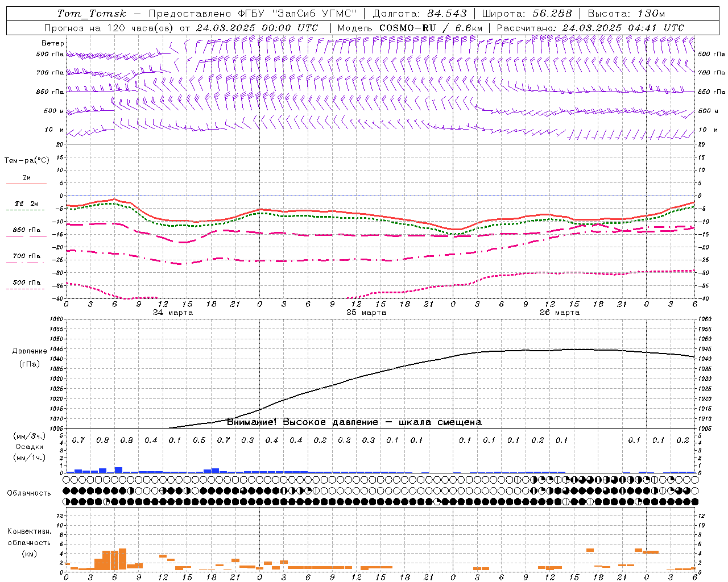
Task: Click the 25 марта date label
Action: (x=366, y=313)
